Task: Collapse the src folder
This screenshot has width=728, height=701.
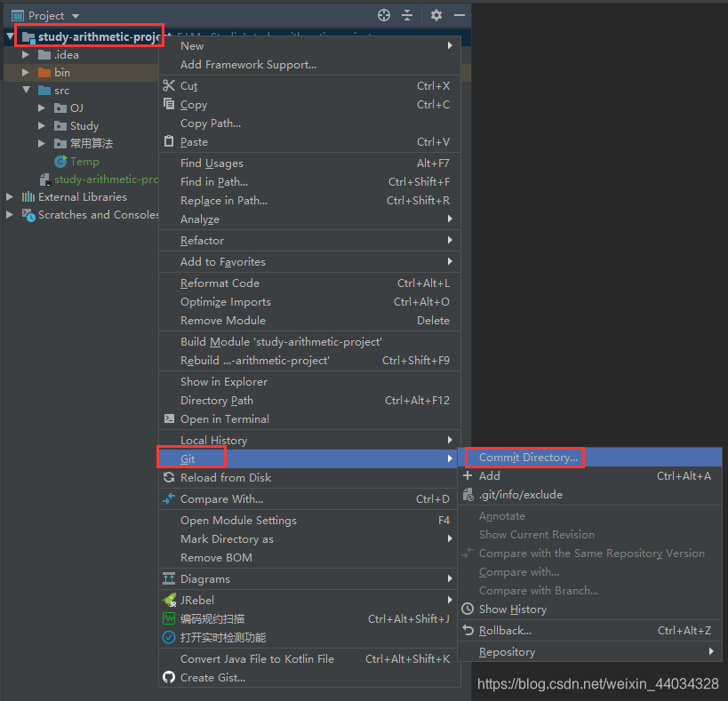Action: 26,90
